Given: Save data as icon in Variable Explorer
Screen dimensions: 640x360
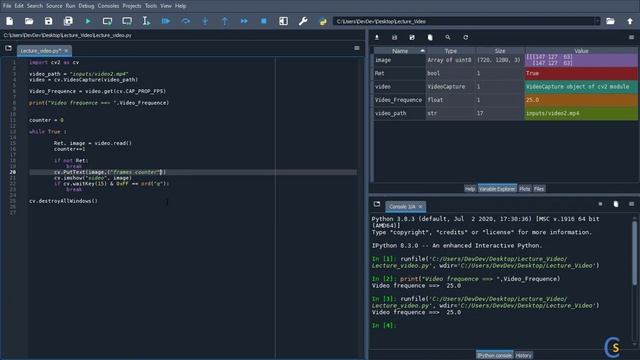Looking at the screenshot, I should [412, 38].
